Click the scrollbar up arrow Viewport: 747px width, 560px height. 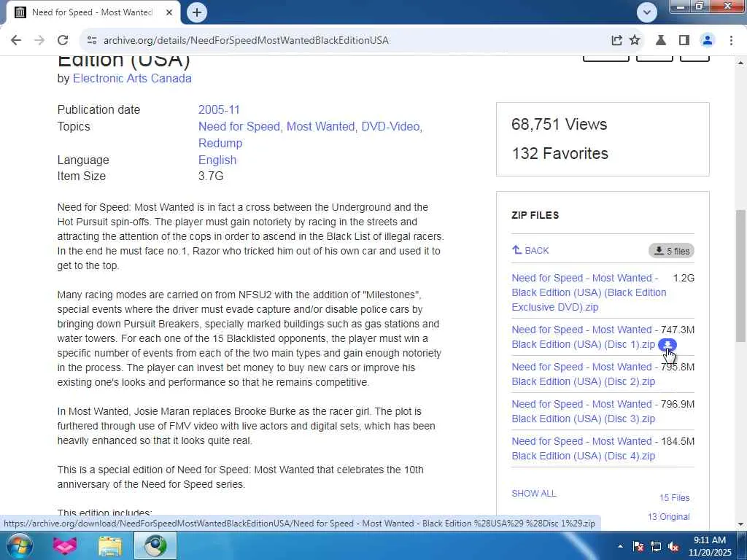pyautogui.click(x=740, y=63)
